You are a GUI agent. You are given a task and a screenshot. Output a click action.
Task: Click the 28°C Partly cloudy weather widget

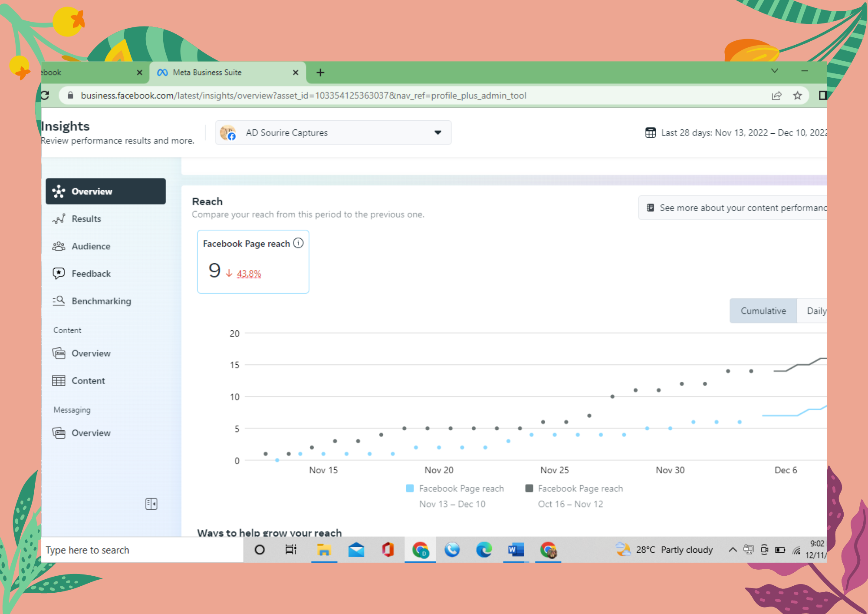click(x=664, y=550)
